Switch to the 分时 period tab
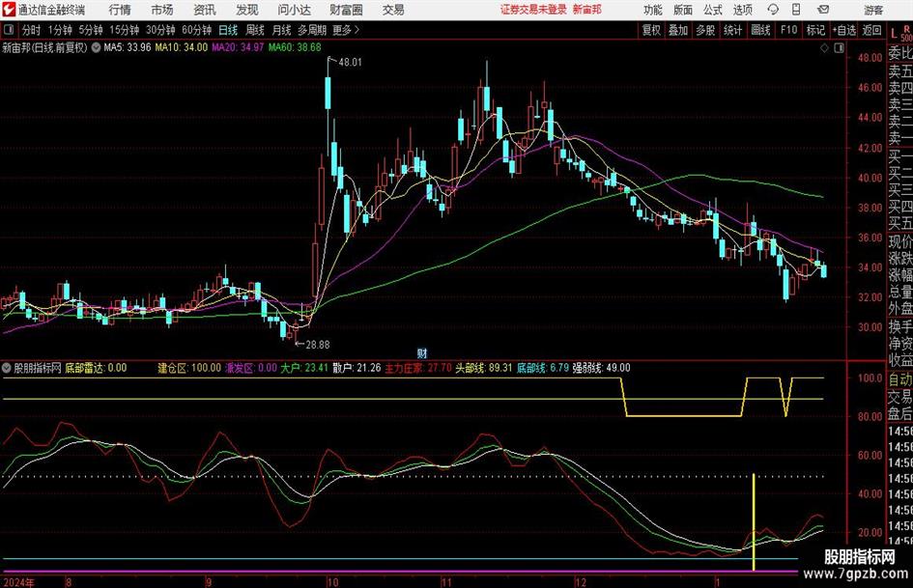Image resolution: width=913 pixels, height=588 pixels. [x=32, y=30]
